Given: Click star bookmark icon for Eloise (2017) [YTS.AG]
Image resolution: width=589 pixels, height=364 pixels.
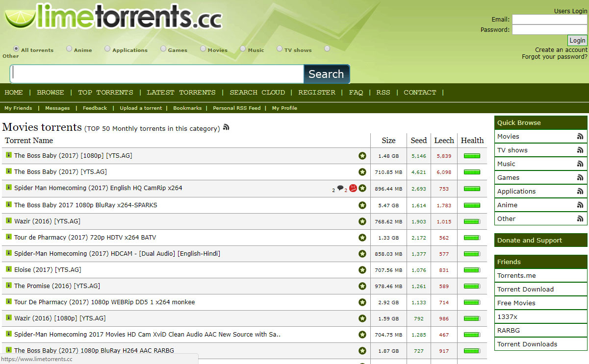Looking at the screenshot, I should [362, 270].
